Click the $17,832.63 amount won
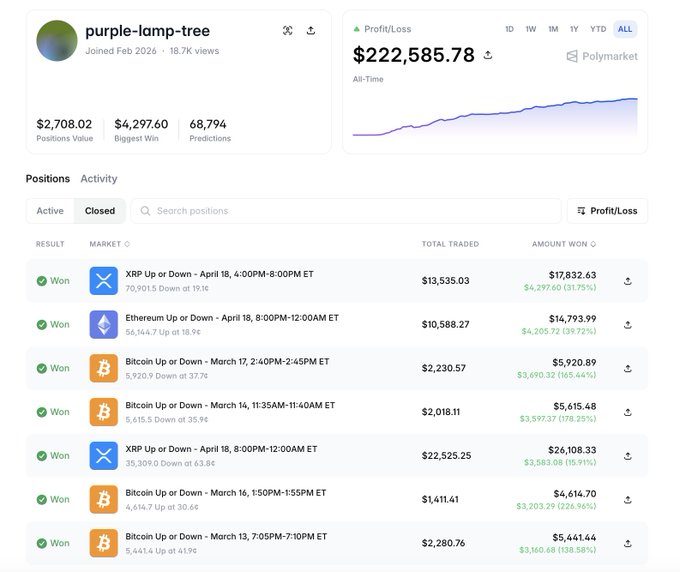Screen dimensions: 680x572 (x=572, y=275)
